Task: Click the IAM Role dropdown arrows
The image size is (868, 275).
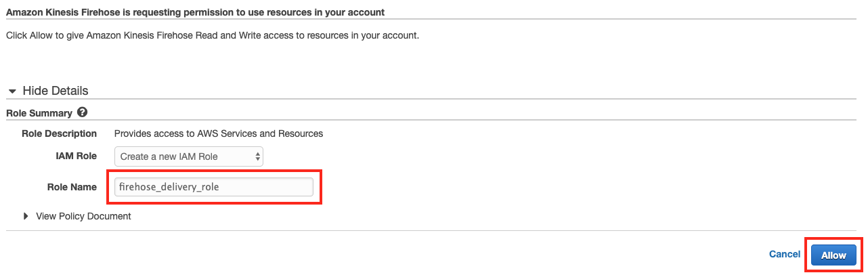Action: 257,156
